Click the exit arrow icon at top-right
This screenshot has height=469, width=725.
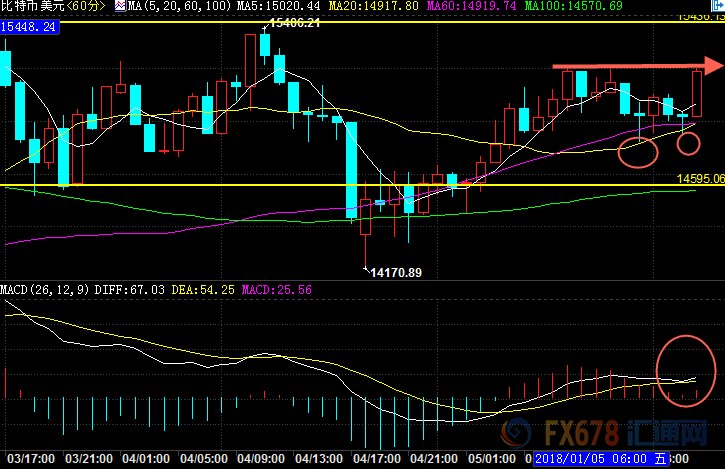click(718, 6)
